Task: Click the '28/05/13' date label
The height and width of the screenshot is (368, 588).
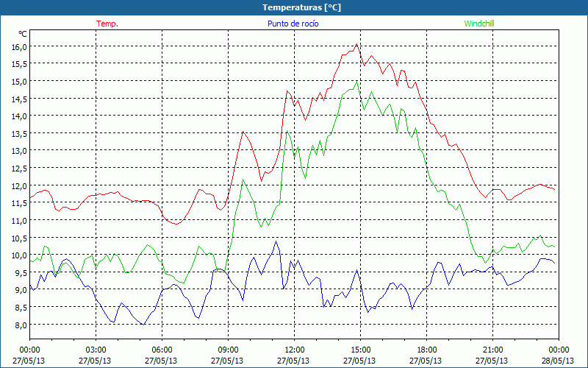Action: [558, 361]
